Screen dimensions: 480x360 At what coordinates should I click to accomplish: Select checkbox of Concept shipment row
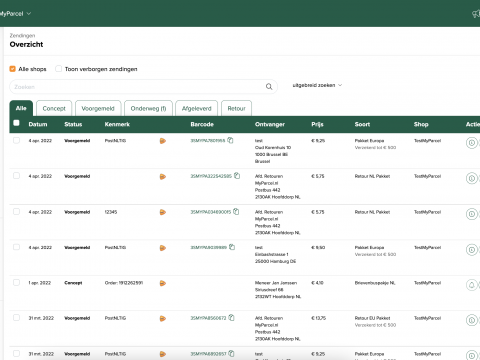(x=16, y=282)
